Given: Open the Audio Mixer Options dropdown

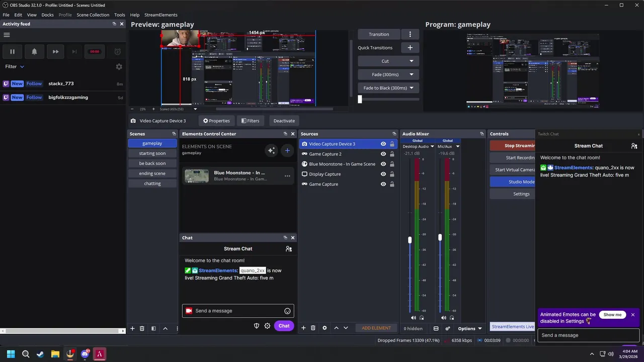Looking at the screenshot, I should pos(469,328).
